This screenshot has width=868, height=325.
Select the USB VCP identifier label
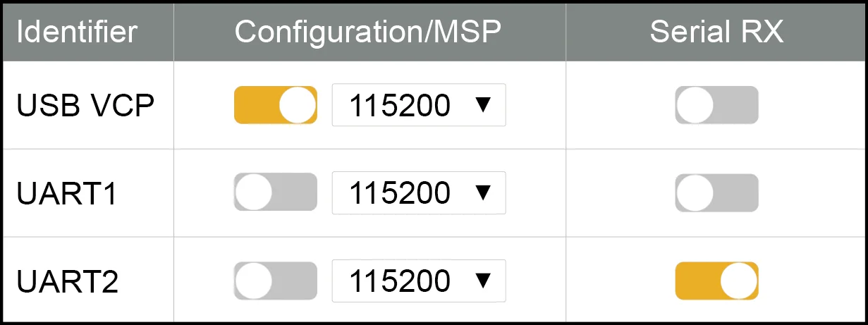click(x=86, y=105)
